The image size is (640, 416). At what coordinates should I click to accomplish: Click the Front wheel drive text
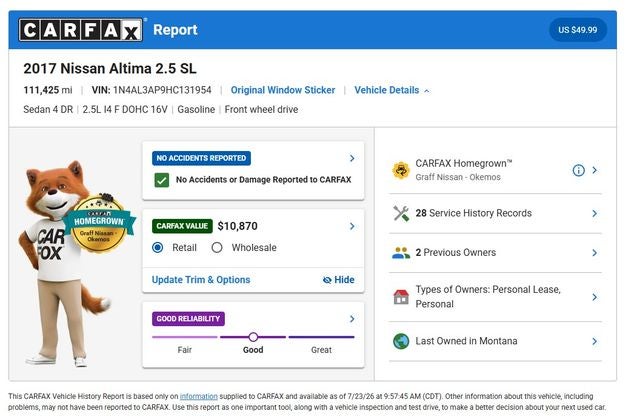pyautogui.click(x=261, y=110)
